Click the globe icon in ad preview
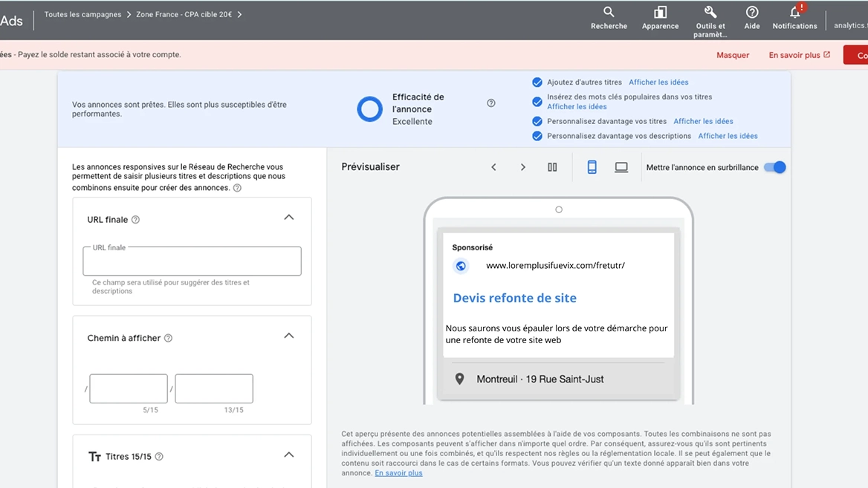The width and height of the screenshot is (868, 488). click(x=461, y=266)
